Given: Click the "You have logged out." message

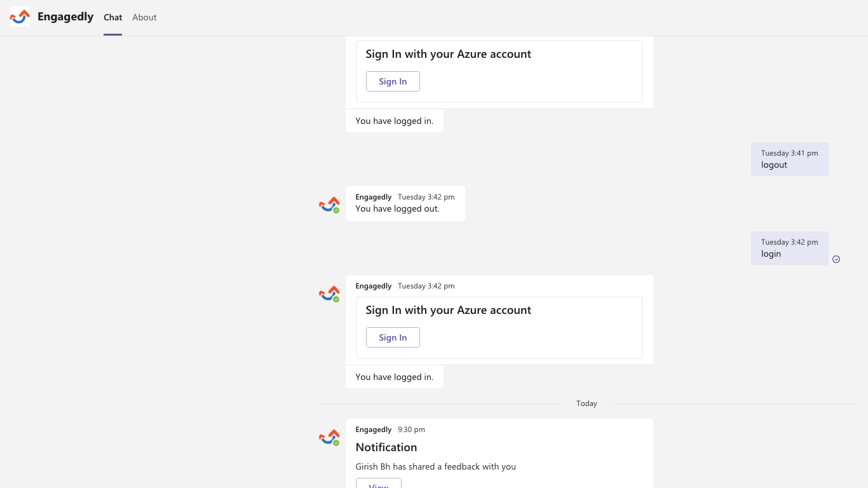Looking at the screenshot, I should pyautogui.click(x=397, y=208).
